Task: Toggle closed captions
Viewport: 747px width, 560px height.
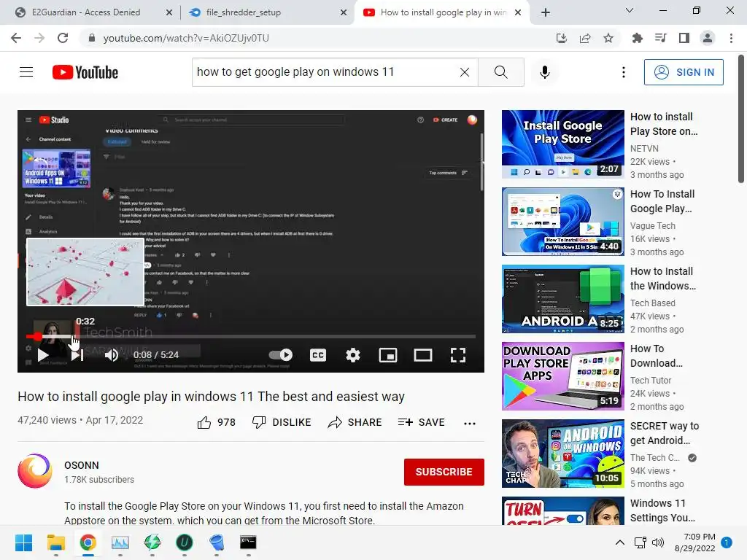Action: [x=318, y=355]
